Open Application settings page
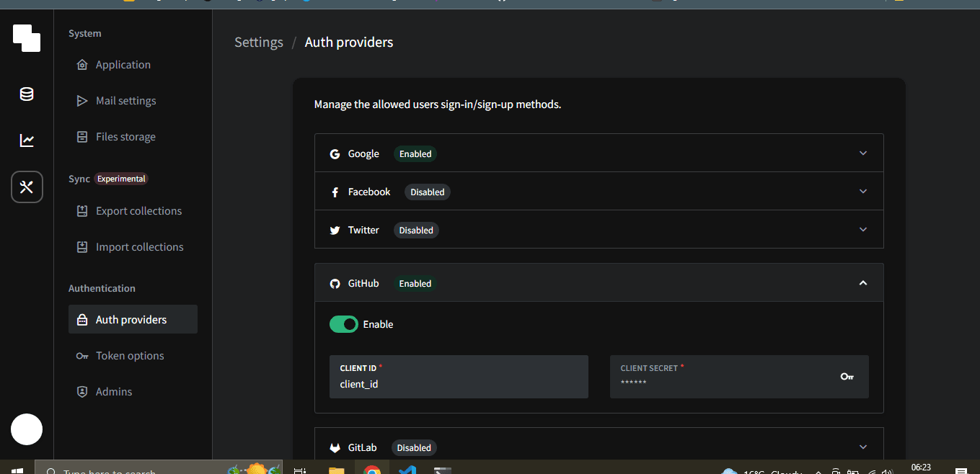980x474 pixels. click(x=133, y=65)
